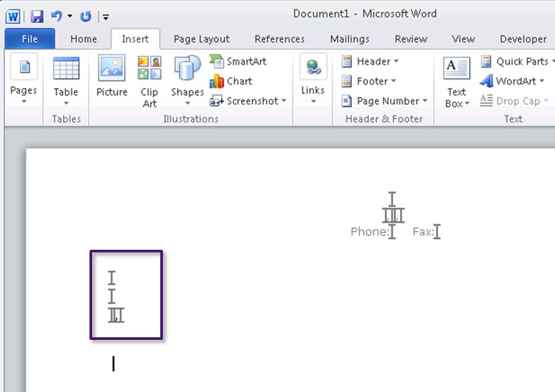Click the WordArt icon
Viewport: 555px width, 392px height.
(x=486, y=81)
